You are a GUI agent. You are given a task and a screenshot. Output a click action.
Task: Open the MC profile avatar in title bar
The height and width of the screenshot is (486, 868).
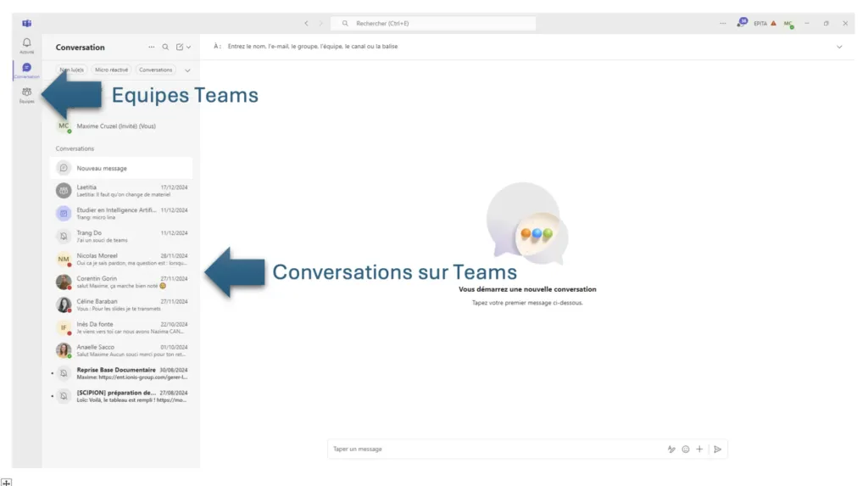(x=788, y=23)
